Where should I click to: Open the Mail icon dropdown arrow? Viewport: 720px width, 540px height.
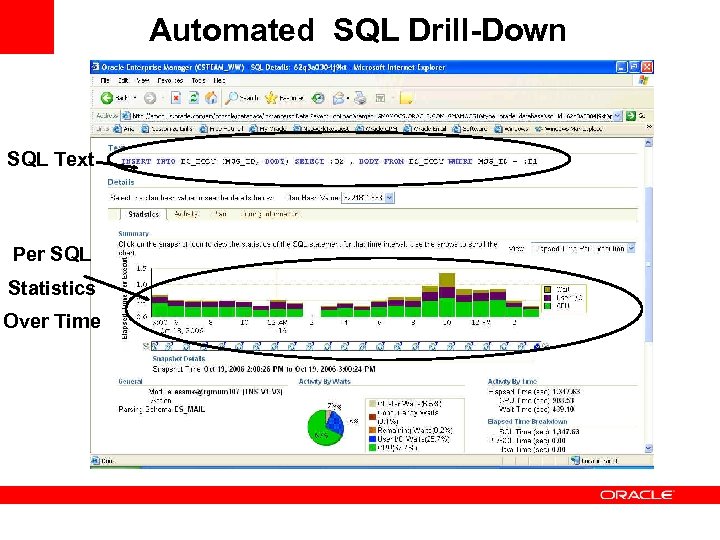click(x=348, y=98)
